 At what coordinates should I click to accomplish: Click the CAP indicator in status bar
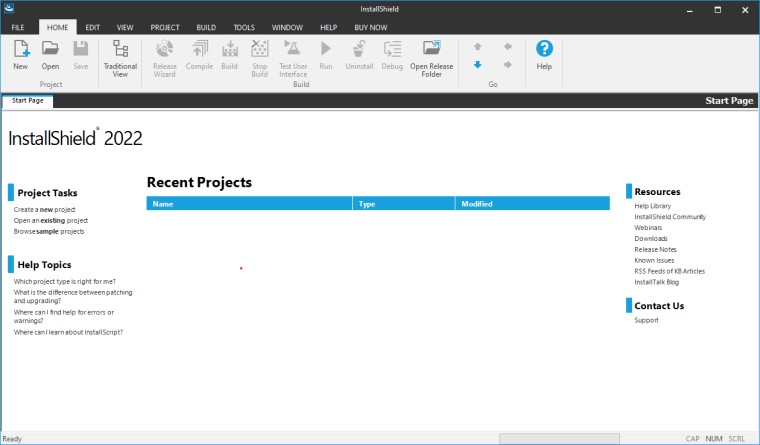click(692, 439)
